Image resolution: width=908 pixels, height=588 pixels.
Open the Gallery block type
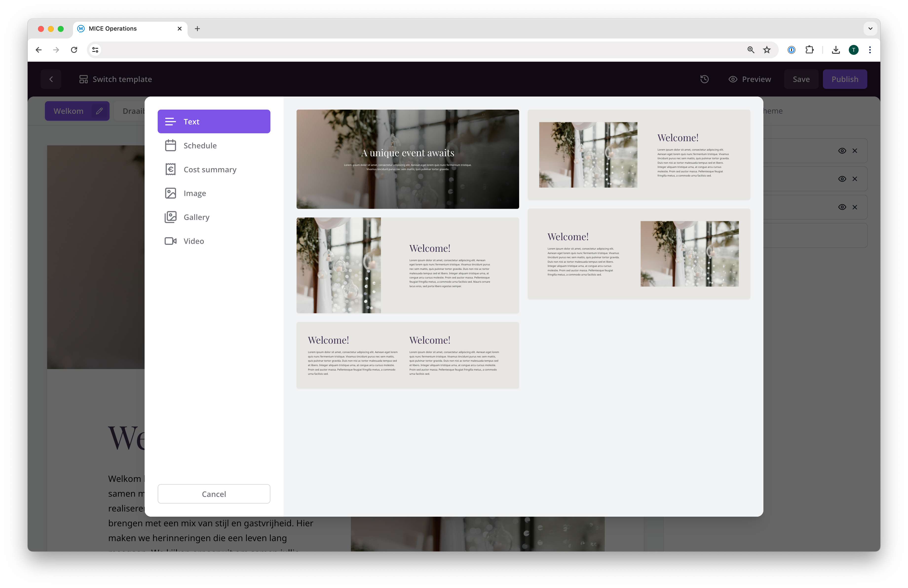196,217
